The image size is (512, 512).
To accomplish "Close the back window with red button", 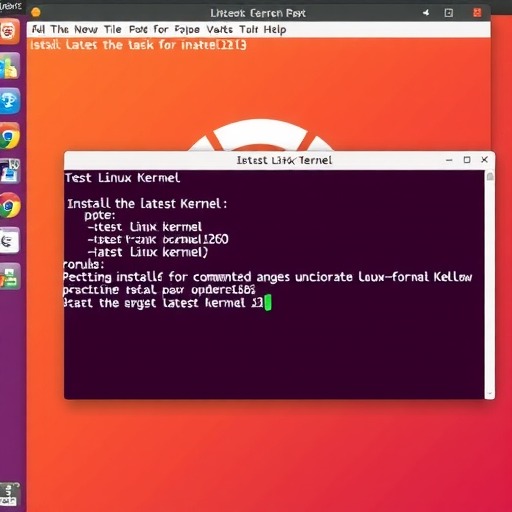I will (477, 13).
